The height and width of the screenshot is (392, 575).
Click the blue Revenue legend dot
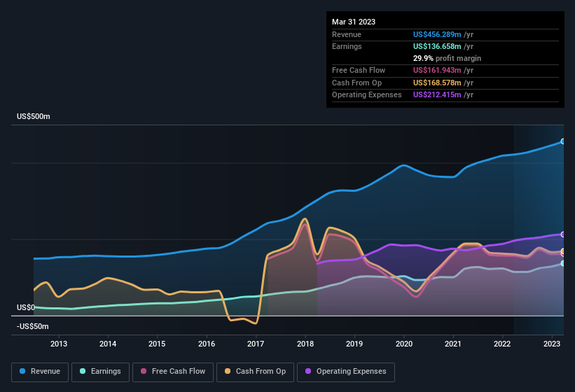click(23, 372)
